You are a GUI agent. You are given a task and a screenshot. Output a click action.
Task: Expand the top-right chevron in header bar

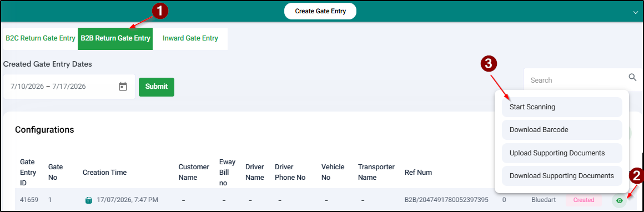coord(635,13)
